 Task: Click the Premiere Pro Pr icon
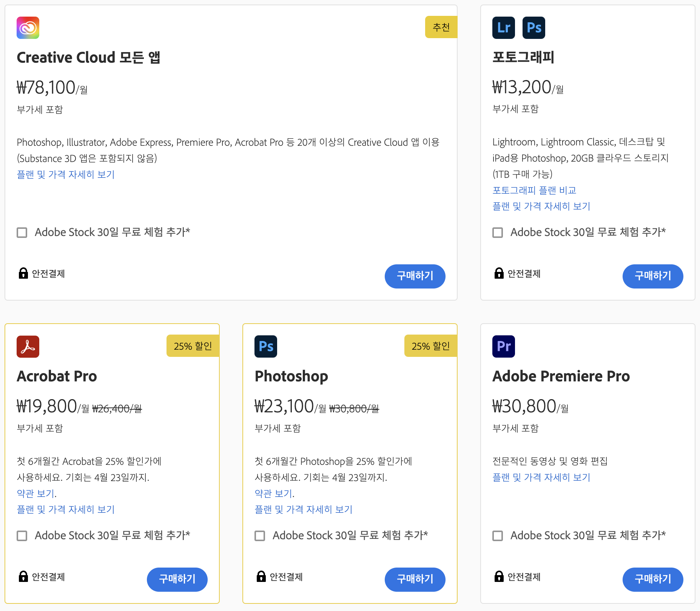pos(504,346)
